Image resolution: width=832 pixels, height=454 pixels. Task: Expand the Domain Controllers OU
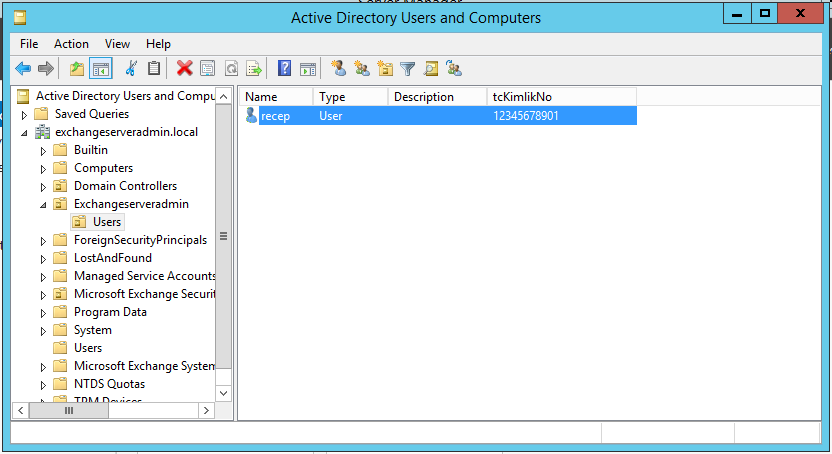43,187
